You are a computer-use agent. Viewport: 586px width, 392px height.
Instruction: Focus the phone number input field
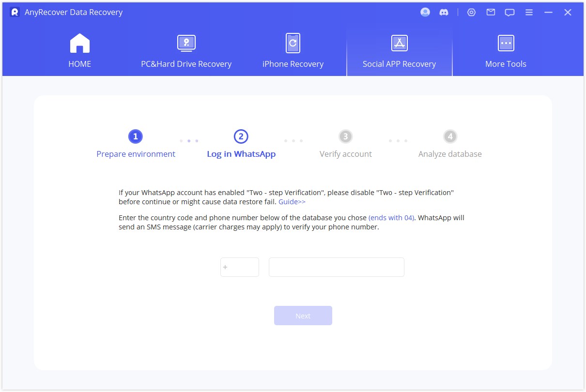[x=337, y=267]
